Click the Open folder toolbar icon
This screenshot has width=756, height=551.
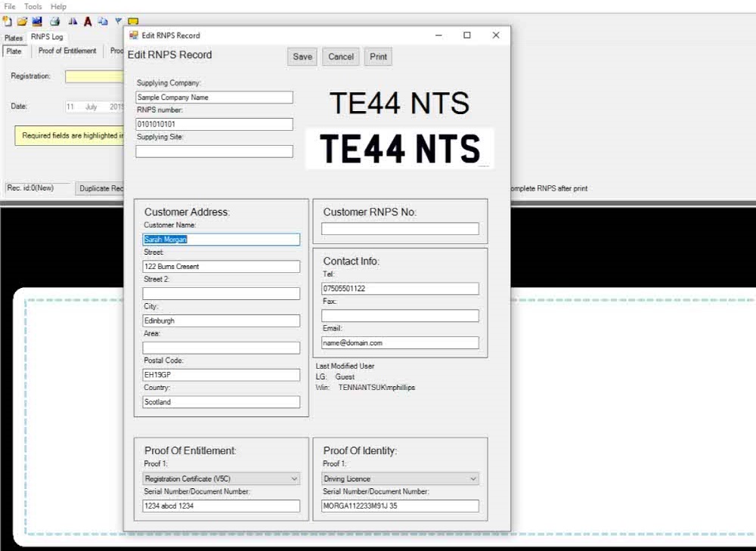click(x=22, y=21)
